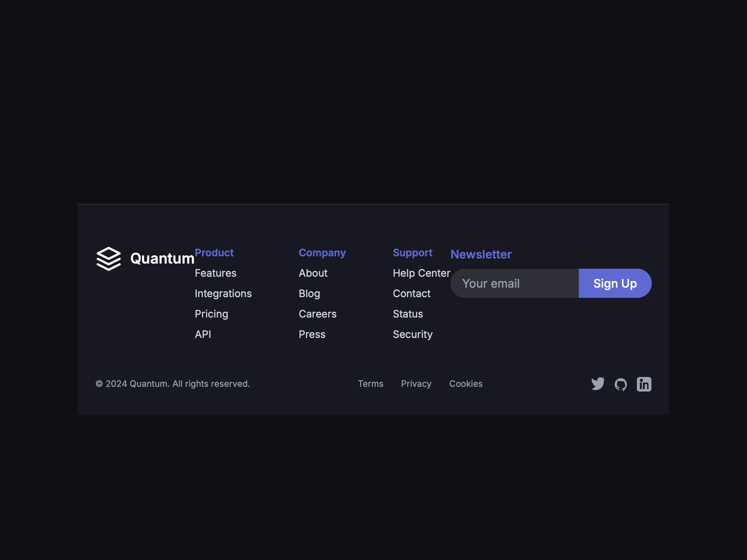
Task: Visit the GitHub page via its icon
Action: coord(621,384)
